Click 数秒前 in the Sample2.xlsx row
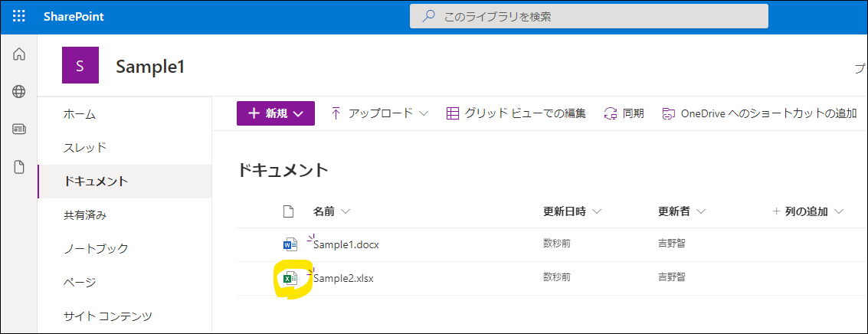 click(x=557, y=277)
